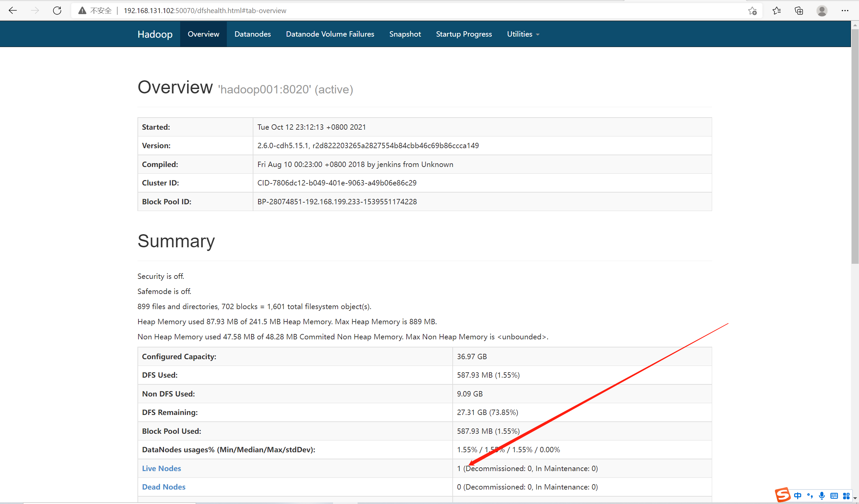This screenshot has height=504, width=859.
Task: Toggle Chinese input mode icon
Action: 797,496
